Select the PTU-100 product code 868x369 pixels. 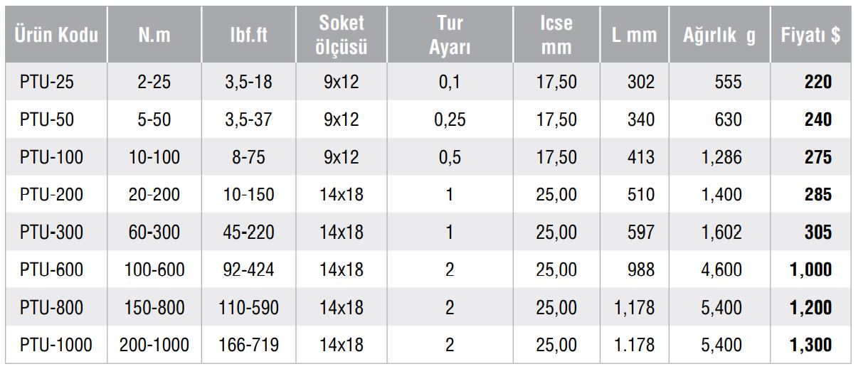pyautogui.click(x=51, y=157)
